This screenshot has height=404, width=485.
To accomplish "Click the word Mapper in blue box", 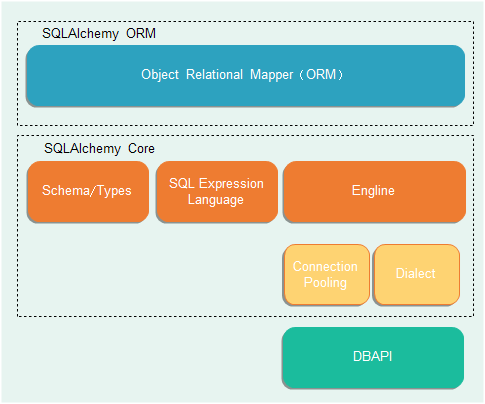I will tap(272, 75).
